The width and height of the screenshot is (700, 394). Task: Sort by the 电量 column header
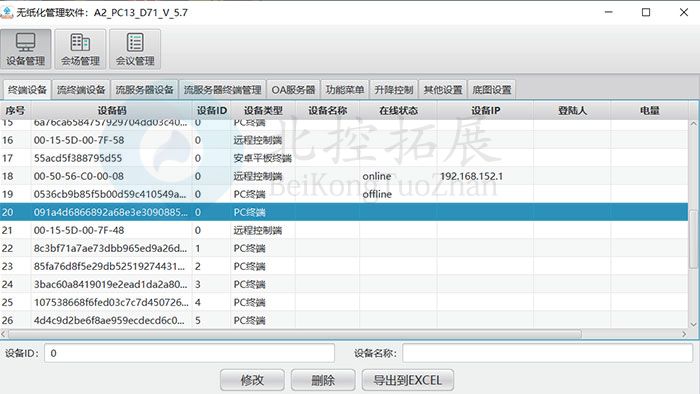click(650, 110)
